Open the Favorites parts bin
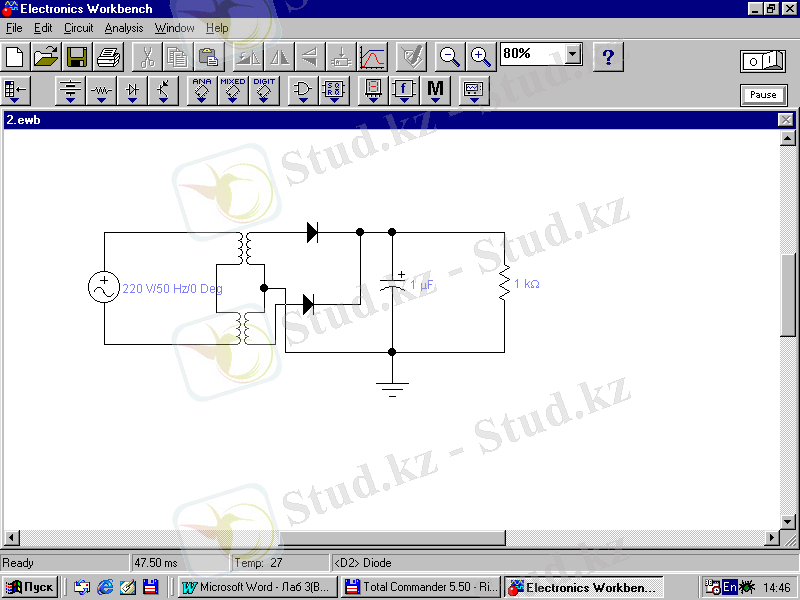 [x=16, y=91]
